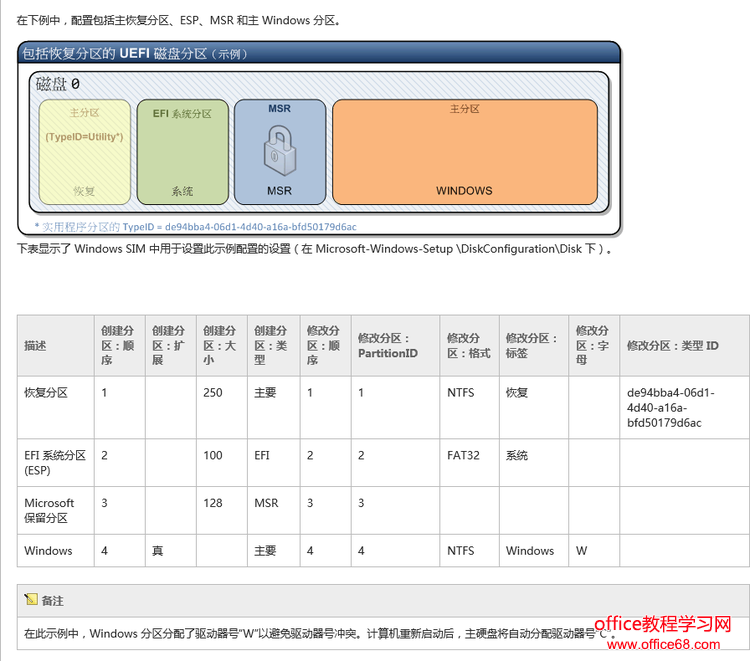
Task: Click size value 250 in the table
Action: point(213,393)
